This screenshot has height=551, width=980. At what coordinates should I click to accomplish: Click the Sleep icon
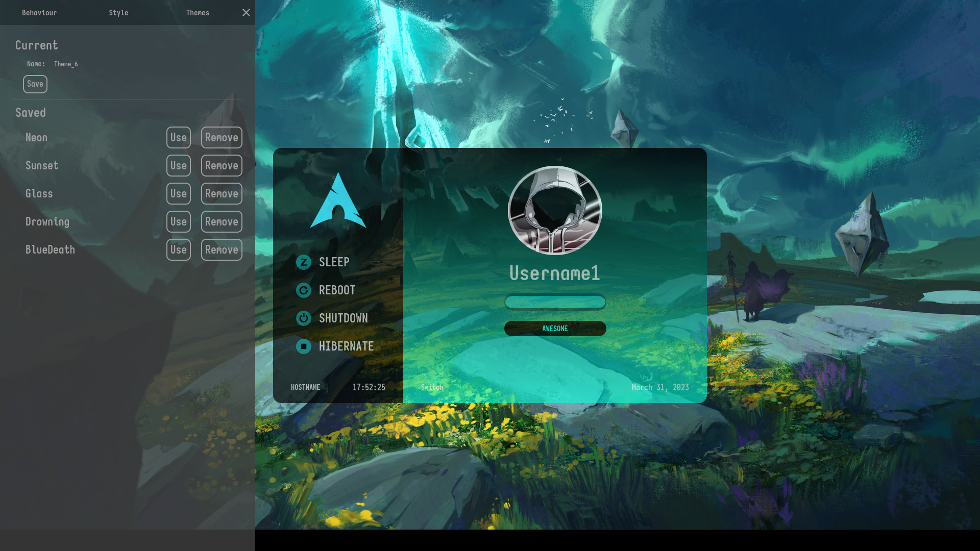304,262
